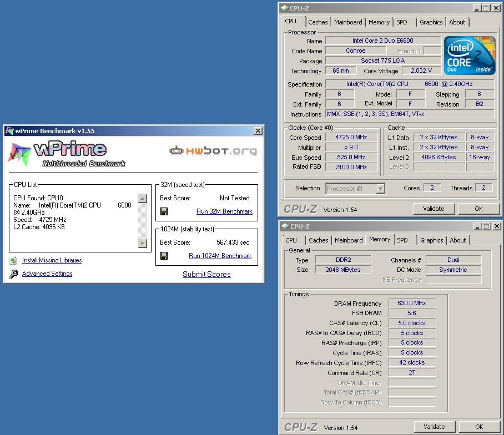
Task: Open Caches tab in upper CPU-Z window
Action: [317, 22]
